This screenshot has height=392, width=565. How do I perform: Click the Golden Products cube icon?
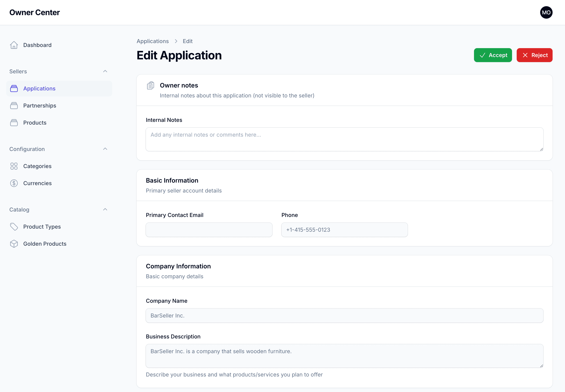click(x=14, y=244)
